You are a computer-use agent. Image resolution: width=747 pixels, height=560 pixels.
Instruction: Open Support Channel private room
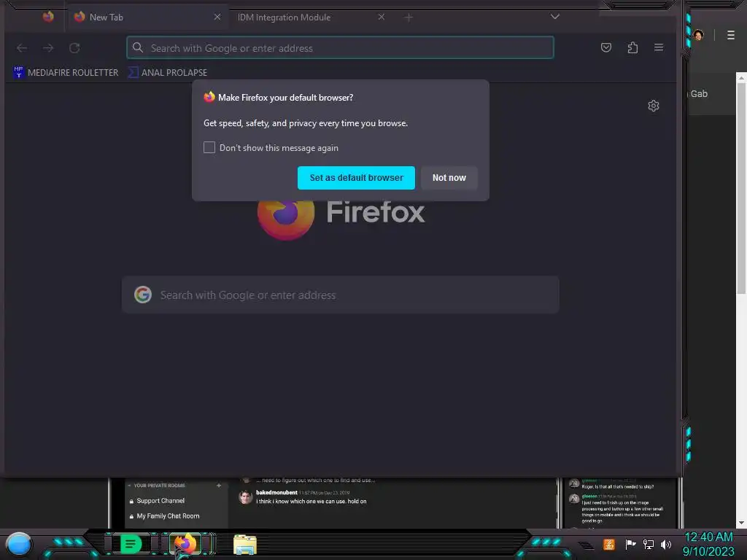[160, 501]
